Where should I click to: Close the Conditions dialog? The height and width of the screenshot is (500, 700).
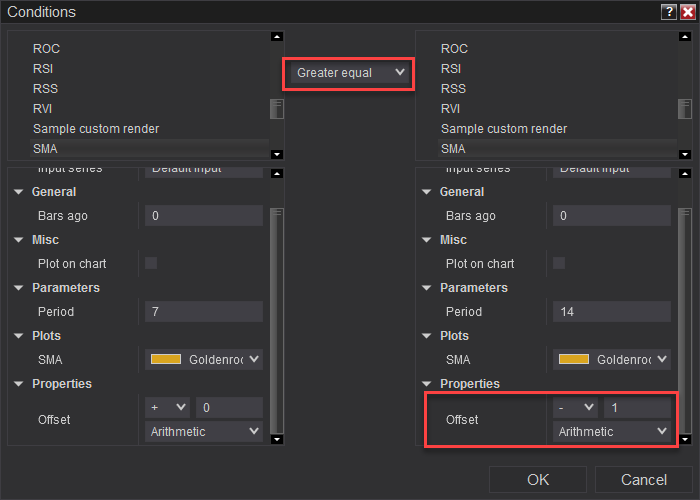(x=688, y=12)
